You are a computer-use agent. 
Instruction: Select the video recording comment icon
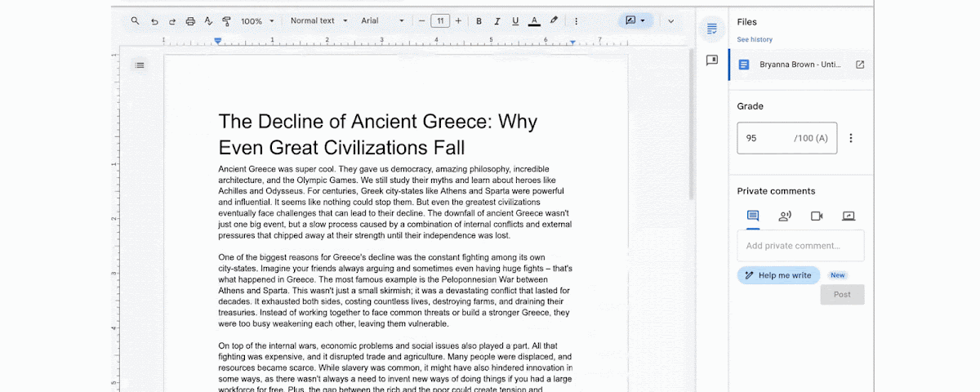pyautogui.click(x=817, y=216)
